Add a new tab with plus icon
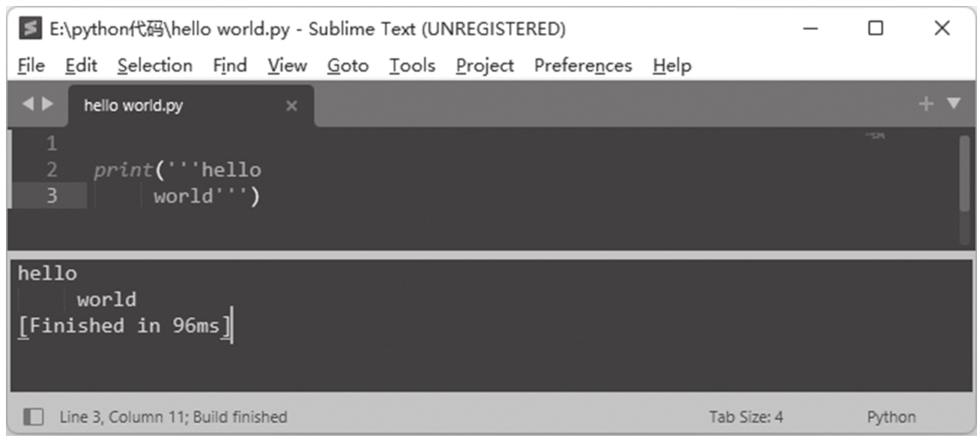The image size is (980, 438). point(927,105)
